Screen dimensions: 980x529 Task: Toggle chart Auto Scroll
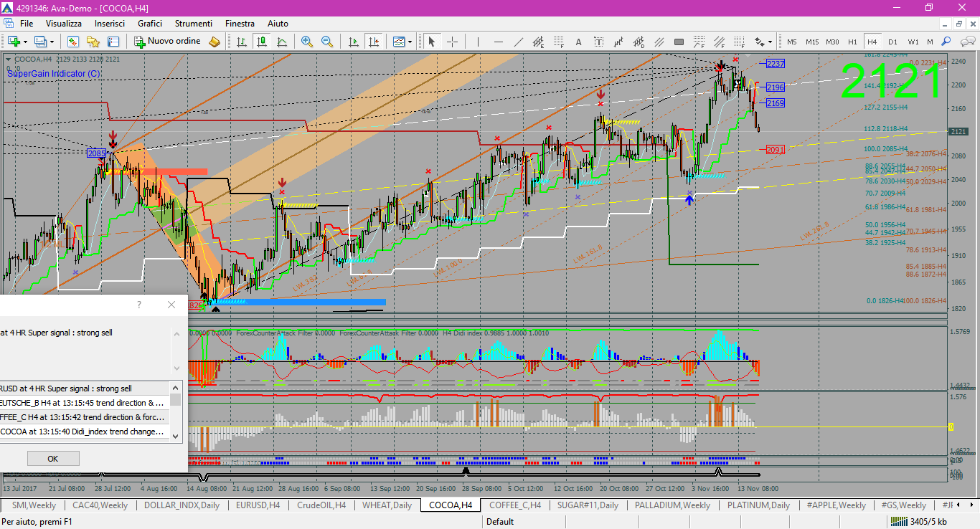point(353,42)
